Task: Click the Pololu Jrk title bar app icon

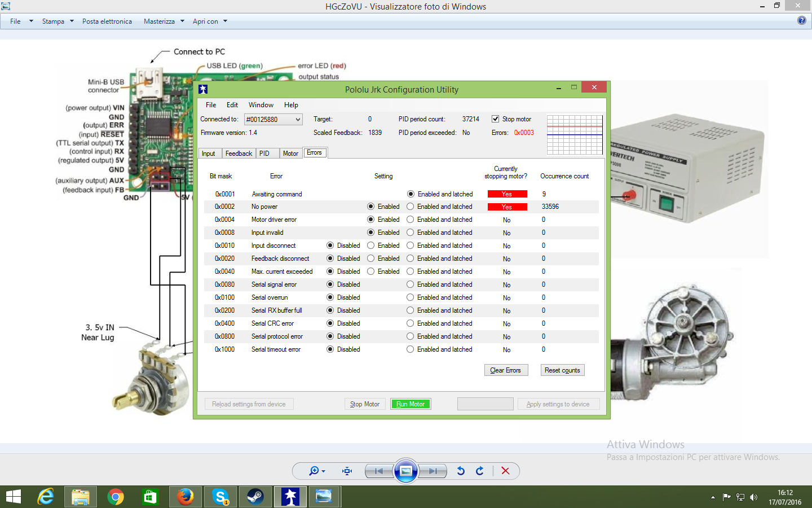Action: 203,89
